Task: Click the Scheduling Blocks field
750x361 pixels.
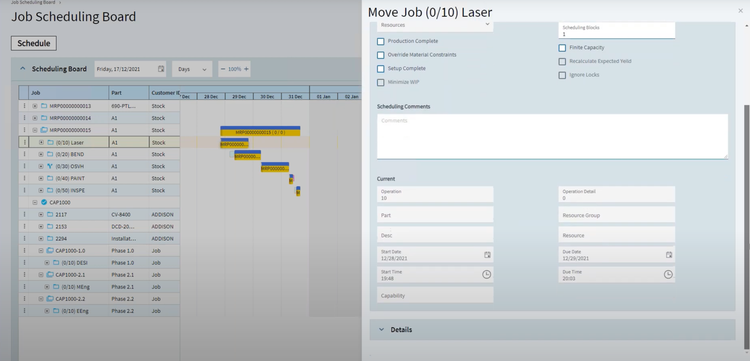Action: tap(617, 31)
